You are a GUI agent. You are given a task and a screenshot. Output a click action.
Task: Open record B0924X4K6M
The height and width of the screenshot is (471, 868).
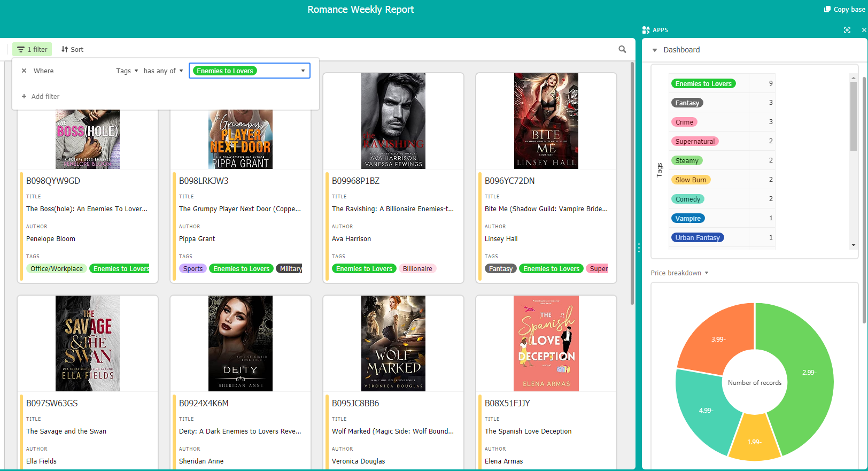point(204,403)
